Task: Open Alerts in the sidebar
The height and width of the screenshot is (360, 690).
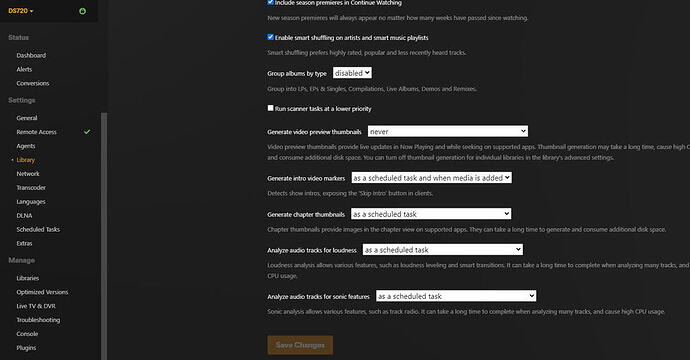Action: (24, 69)
